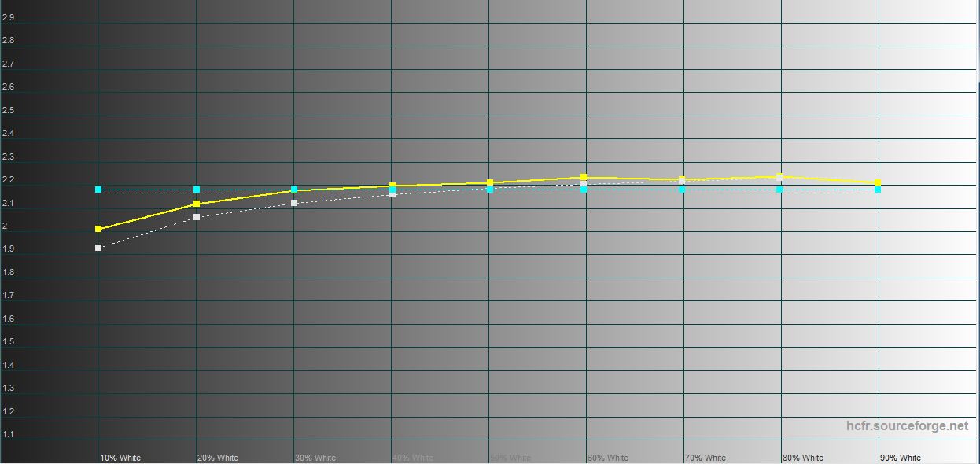This screenshot has height=464, width=980.
Task: Click the cyan reference point at 80% White
Action: pyautogui.click(x=779, y=190)
